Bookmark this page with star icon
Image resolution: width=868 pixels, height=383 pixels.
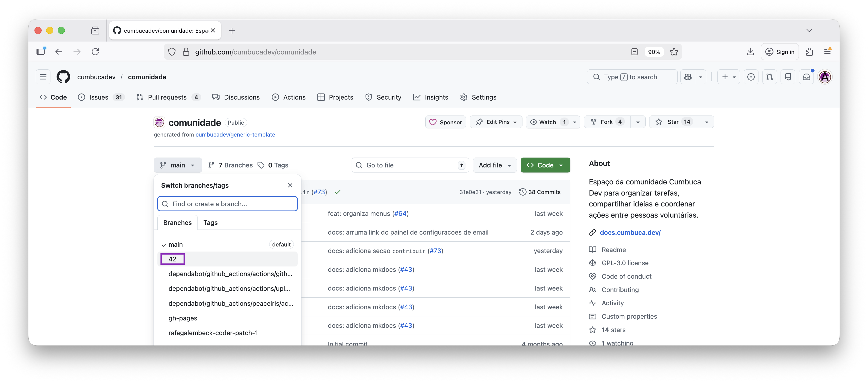point(674,52)
